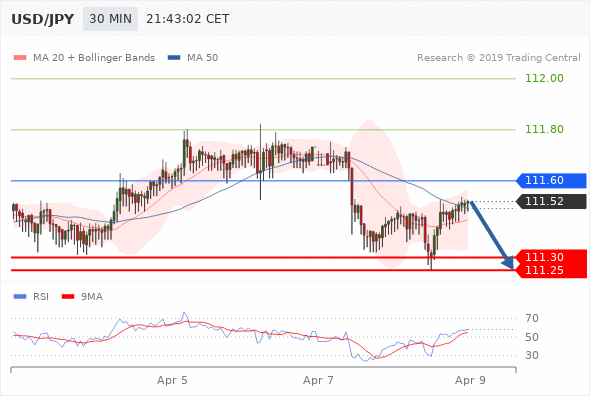Click the 111.80 resistance level label
The height and width of the screenshot is (400, 590).
[544, 129]
